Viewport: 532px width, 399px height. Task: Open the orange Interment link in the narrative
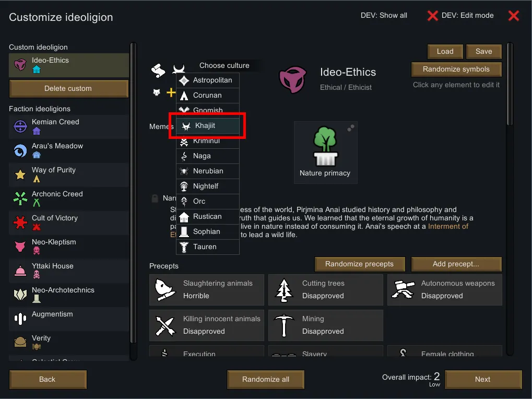click(448, 227)
